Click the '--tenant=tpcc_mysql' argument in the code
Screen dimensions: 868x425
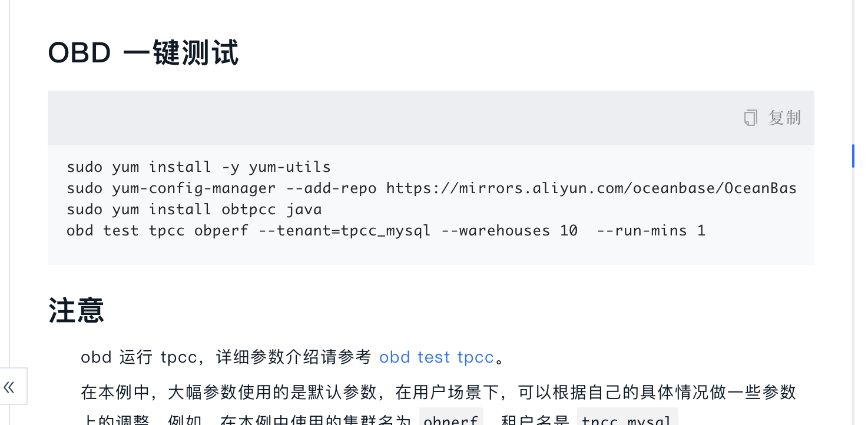[345, 231]
